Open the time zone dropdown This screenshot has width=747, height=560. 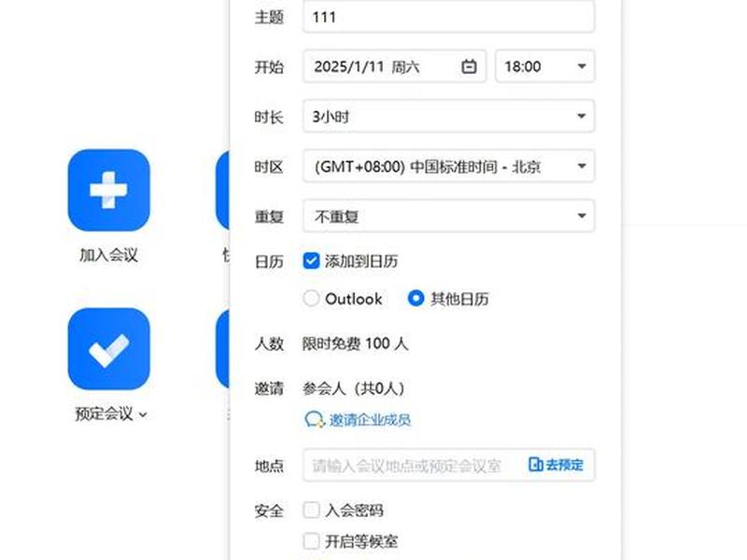pyautogui.click(x=448, y=166)
